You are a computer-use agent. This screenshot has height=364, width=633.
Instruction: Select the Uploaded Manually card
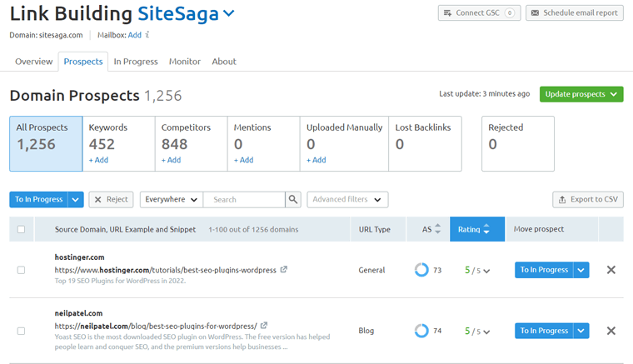tap(344, 143)
